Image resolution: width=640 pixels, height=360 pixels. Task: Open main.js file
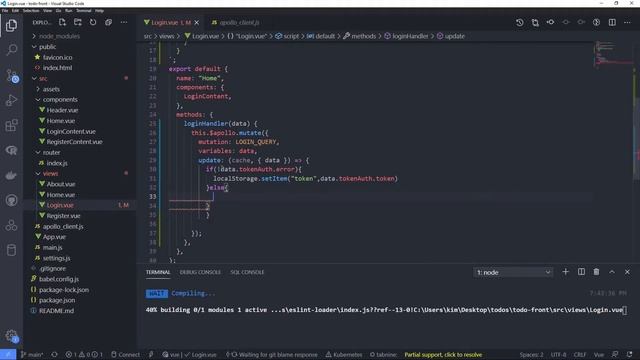pos(52,247)
